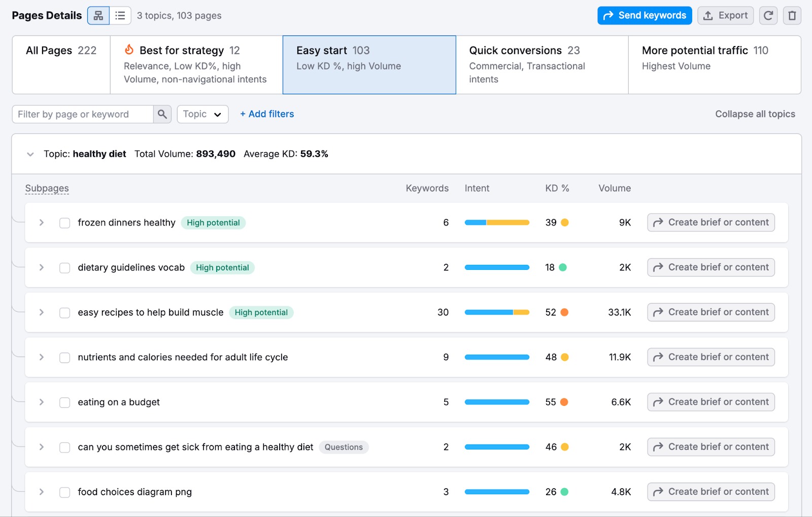This screenshot has height=517, width=812.
Task: Click the refresh icon button
Action: [768, 16]
